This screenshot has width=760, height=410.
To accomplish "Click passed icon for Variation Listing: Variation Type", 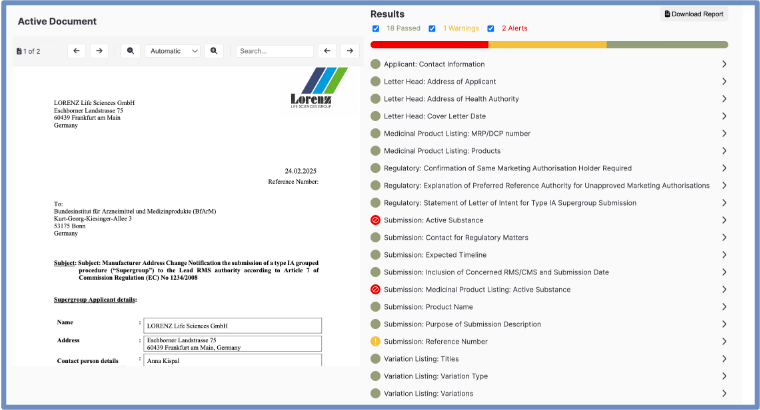I will click(x=375, y=376).
